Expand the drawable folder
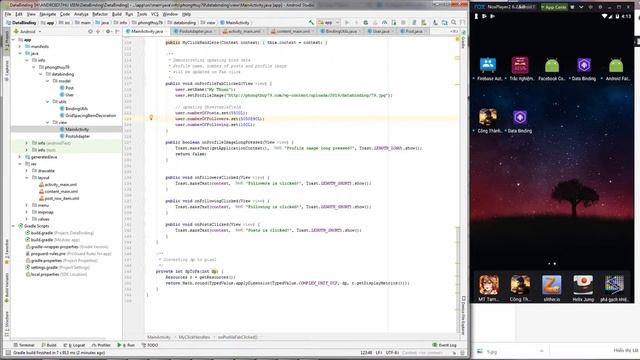This screenshot has height=360, width=640. pos(27,171)
